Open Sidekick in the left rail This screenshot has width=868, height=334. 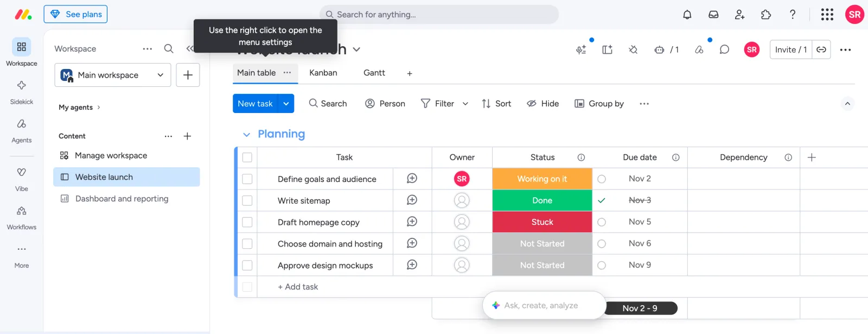coord(22,92)
